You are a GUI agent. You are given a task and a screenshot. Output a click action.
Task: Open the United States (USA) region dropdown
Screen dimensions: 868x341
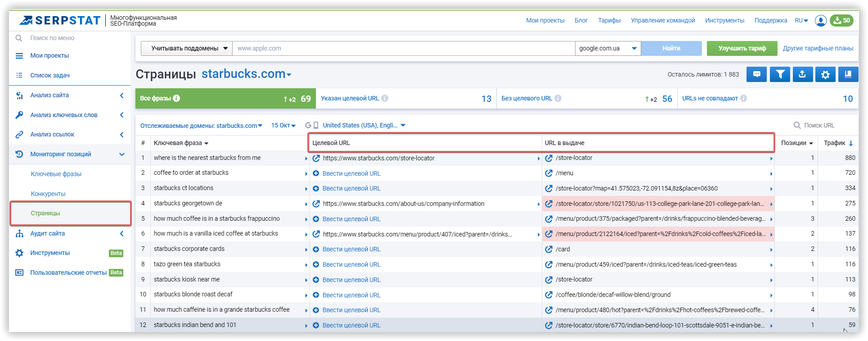click(364, 125)
